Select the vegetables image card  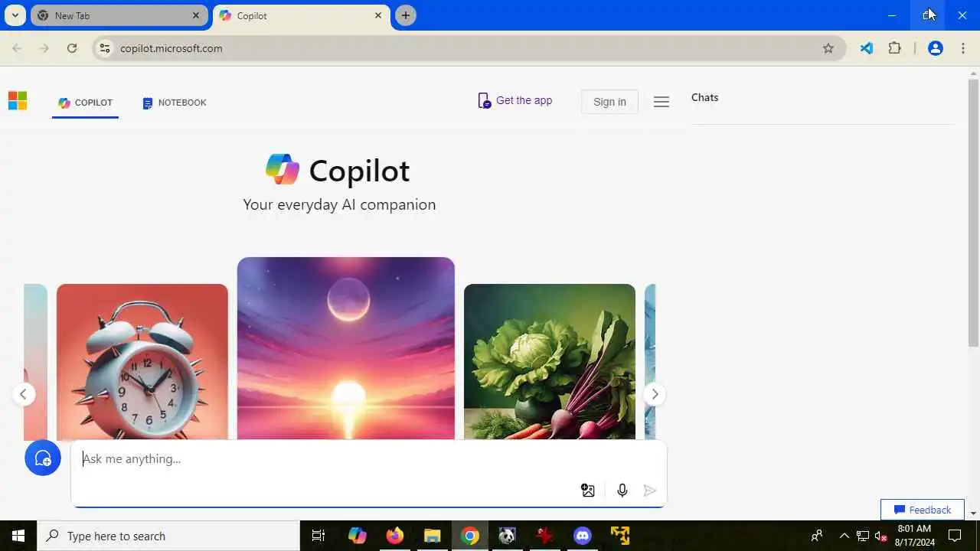[550, 362]
